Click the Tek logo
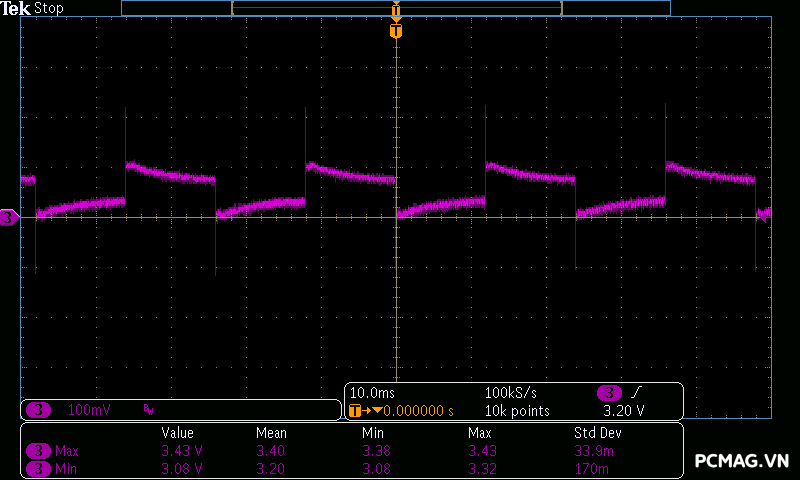Screen dimensions: 800x480 (x=17, y=8)
